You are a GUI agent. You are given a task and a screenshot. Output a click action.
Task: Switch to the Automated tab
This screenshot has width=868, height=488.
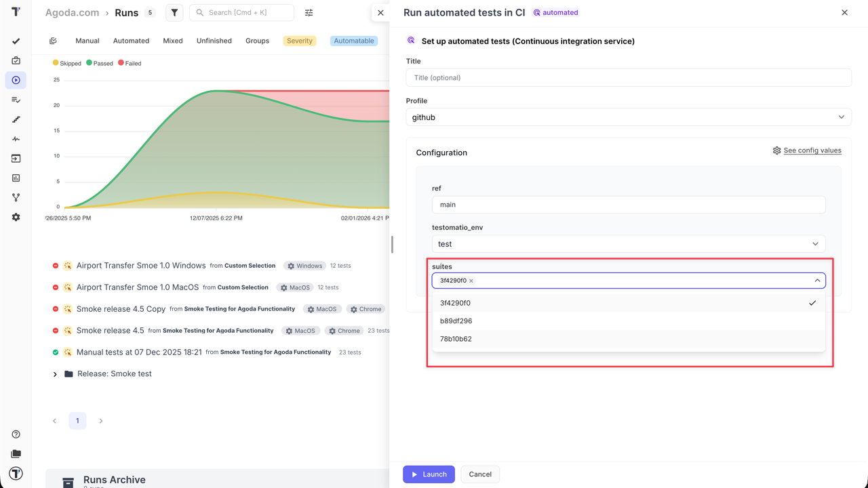(131, 41)
